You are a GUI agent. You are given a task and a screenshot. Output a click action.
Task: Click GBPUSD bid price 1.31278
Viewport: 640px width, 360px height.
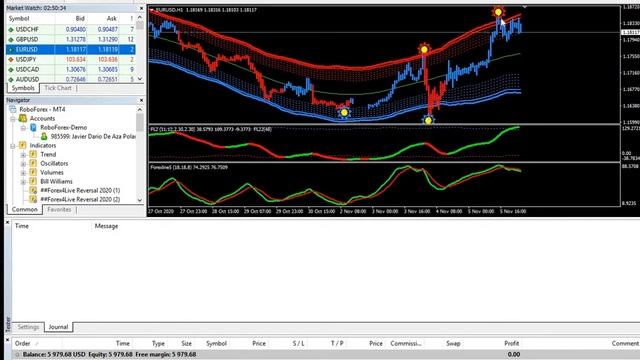coord(76,40)
